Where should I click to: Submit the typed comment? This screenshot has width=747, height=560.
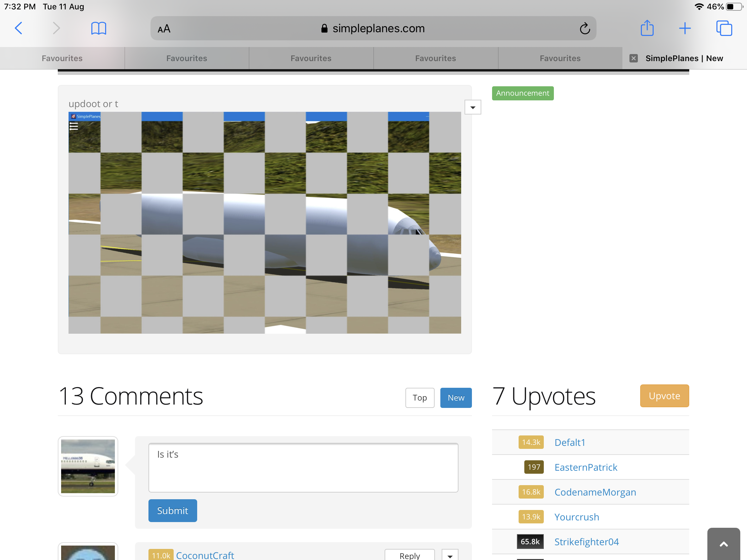(173, 510)
